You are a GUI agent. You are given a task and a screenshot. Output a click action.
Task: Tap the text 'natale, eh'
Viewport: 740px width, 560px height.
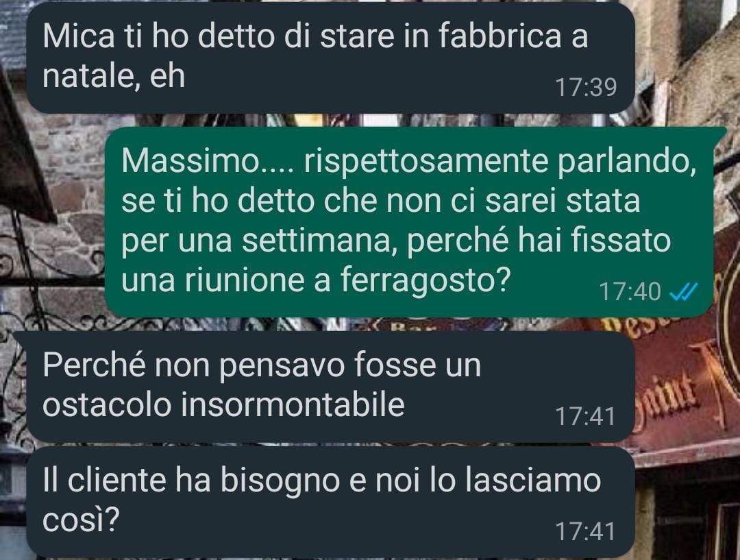114,75
